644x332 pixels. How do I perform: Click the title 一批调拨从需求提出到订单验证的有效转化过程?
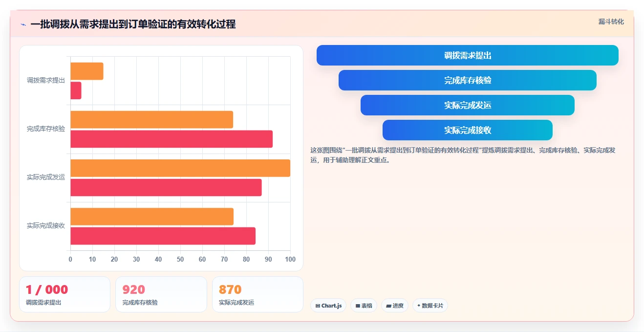[133, 24]
